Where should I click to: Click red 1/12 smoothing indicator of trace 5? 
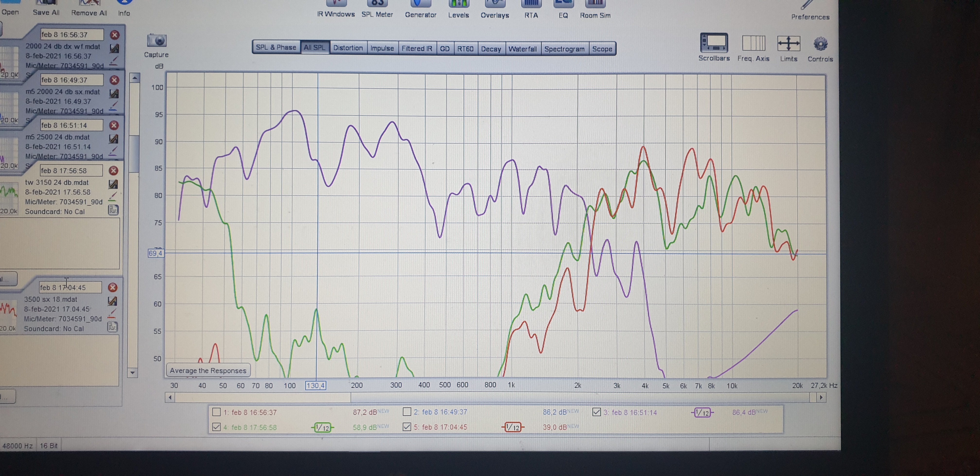512,427
